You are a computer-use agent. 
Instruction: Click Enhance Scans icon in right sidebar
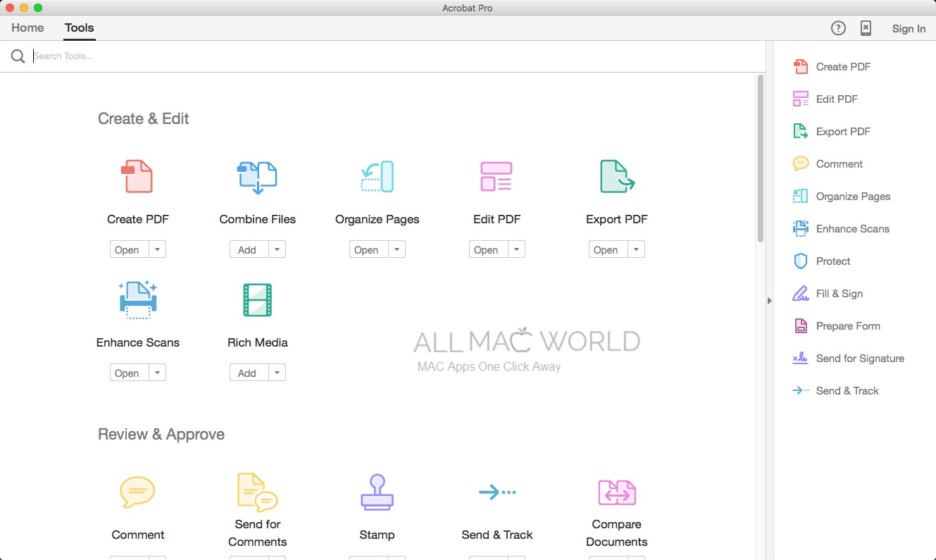coord(801,229)
